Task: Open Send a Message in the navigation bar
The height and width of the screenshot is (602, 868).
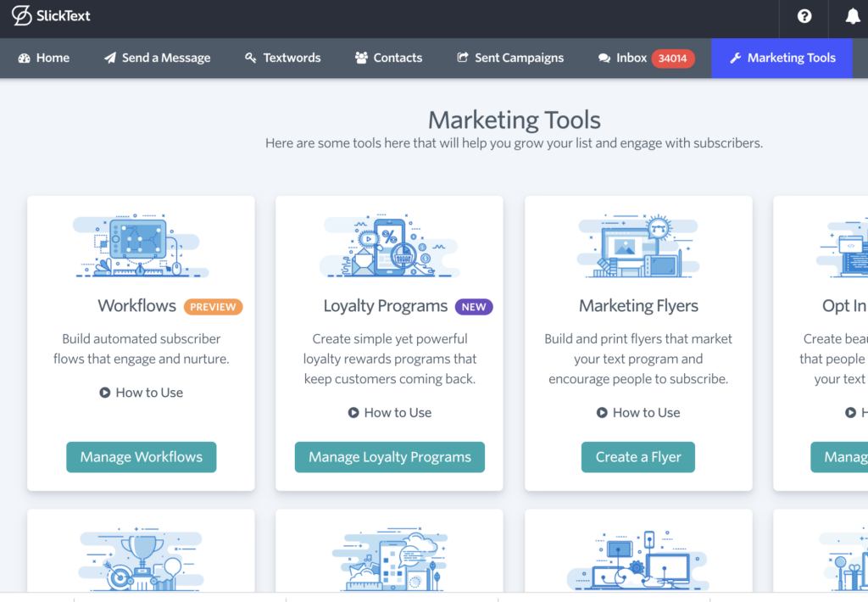Action: 157,58
